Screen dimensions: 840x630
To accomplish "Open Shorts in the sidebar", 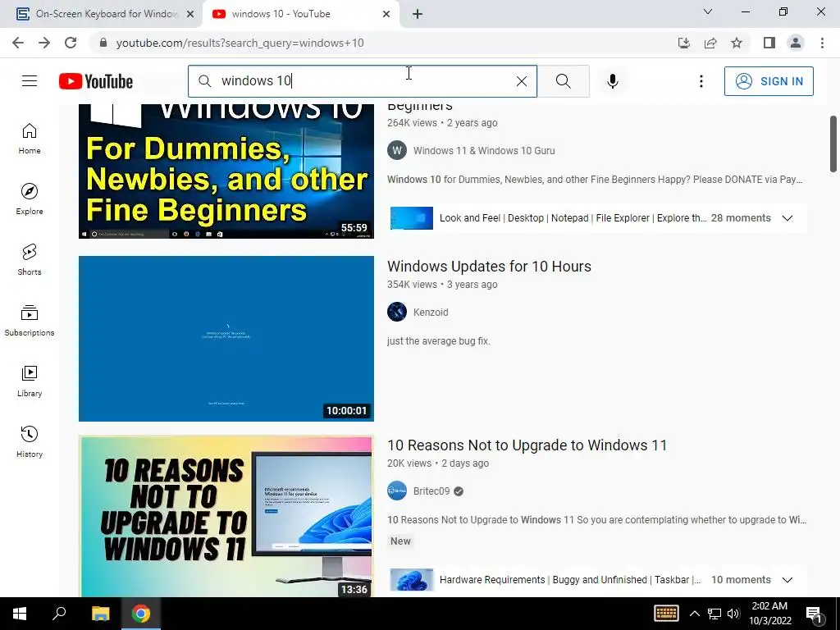I will pyautogui.click(x=30, y=259).
